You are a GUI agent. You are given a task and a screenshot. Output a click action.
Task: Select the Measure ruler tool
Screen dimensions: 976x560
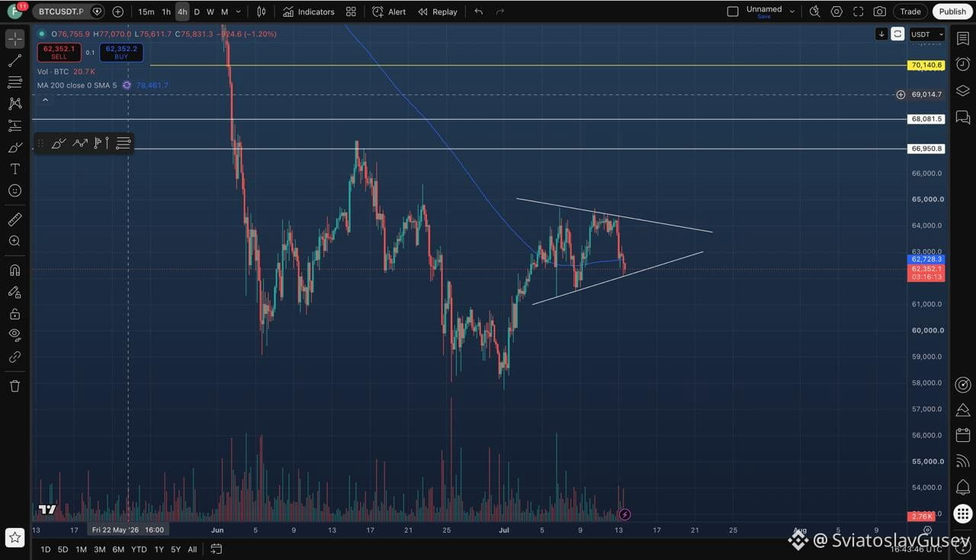pos(14,219)
